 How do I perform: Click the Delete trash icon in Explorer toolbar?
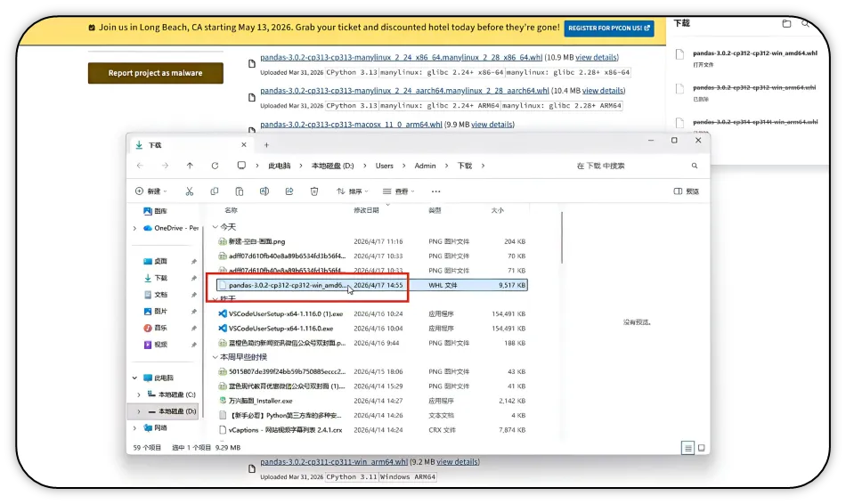tap(314, 191)
